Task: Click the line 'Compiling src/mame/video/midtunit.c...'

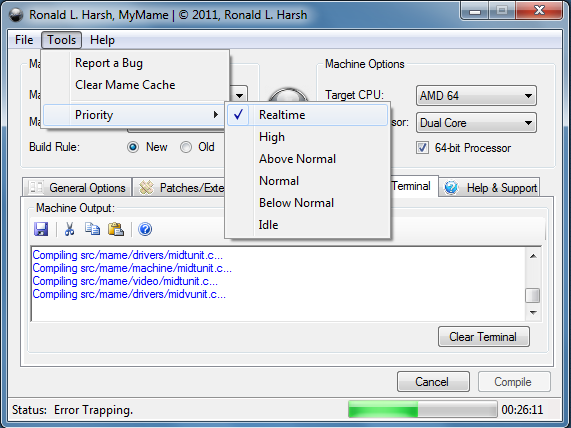Action: tap(125, 281)
